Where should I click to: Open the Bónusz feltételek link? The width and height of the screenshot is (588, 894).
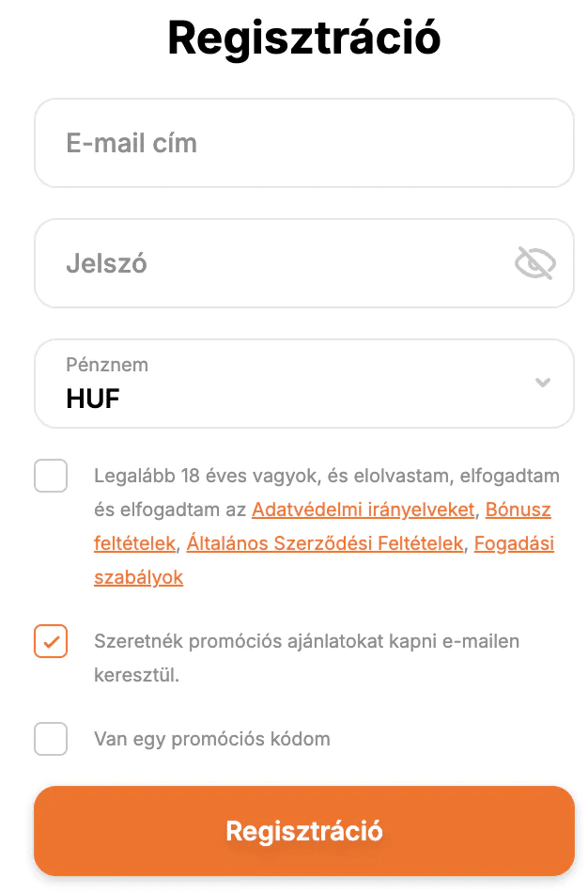point(518,510)
